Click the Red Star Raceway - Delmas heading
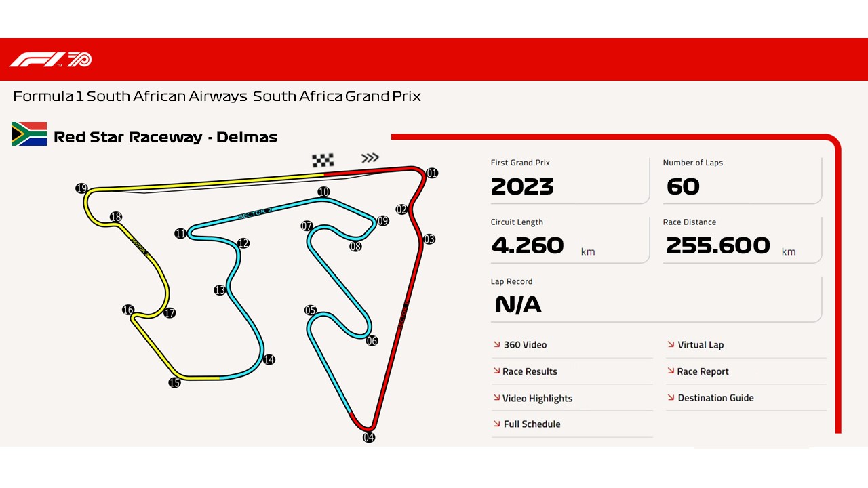Screen dimensions: 868x488 pyautogui.click(x=165, y=136)
